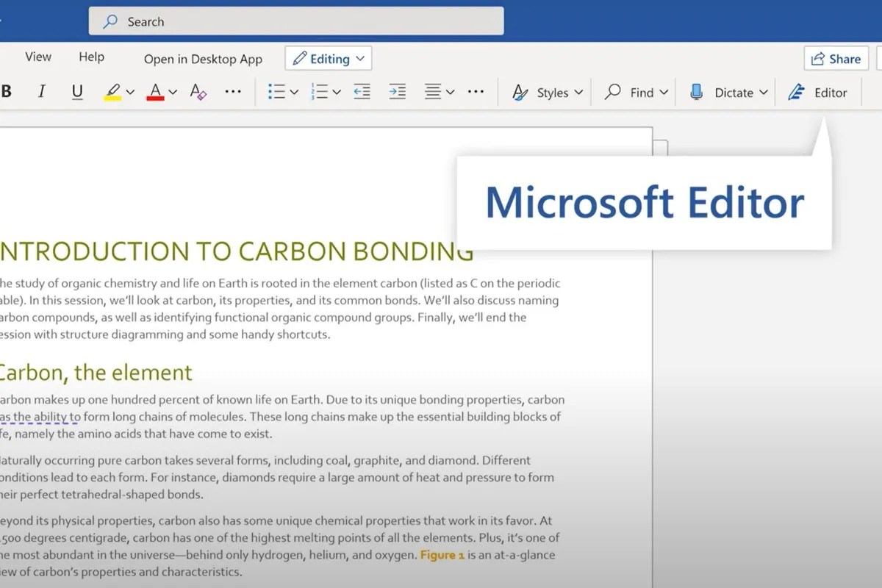
Task: Toggle Italic formatting
Action: click(x=42, y=93)
